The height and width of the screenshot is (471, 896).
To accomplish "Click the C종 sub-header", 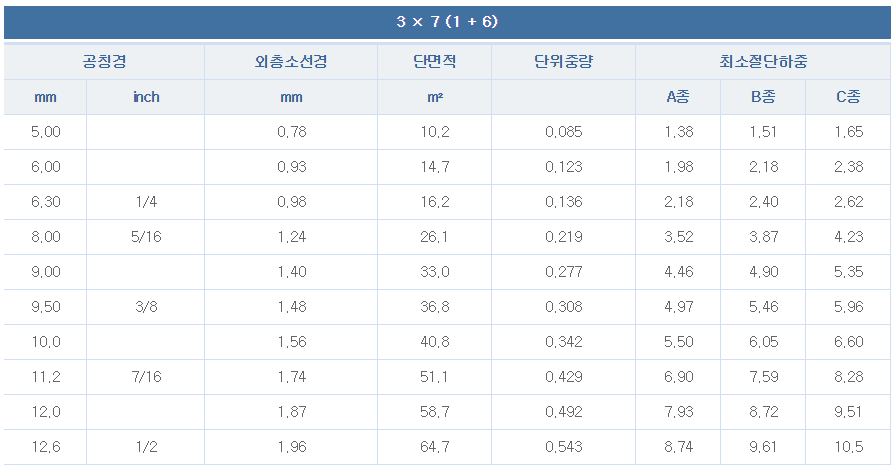I will [848, 97].
